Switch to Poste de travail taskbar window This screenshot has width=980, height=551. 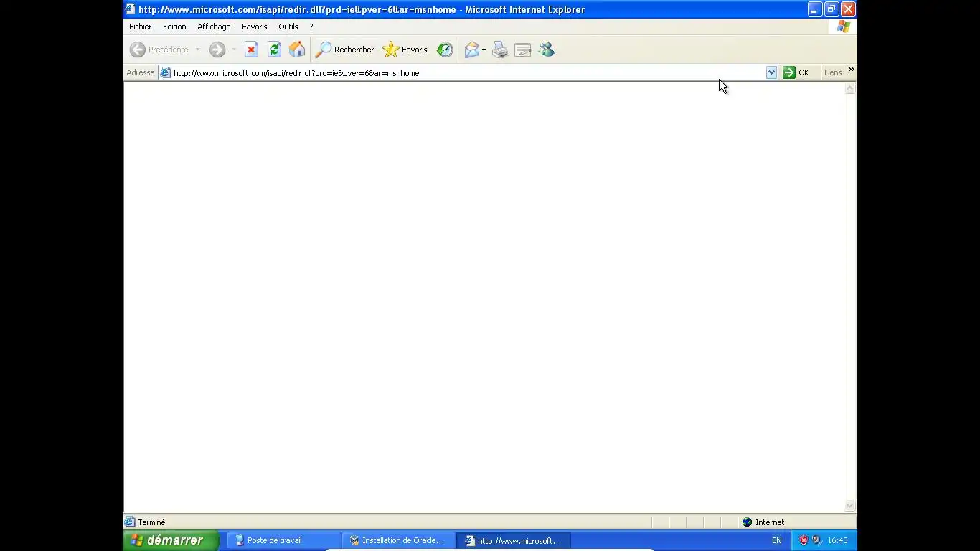pos(283,540)
